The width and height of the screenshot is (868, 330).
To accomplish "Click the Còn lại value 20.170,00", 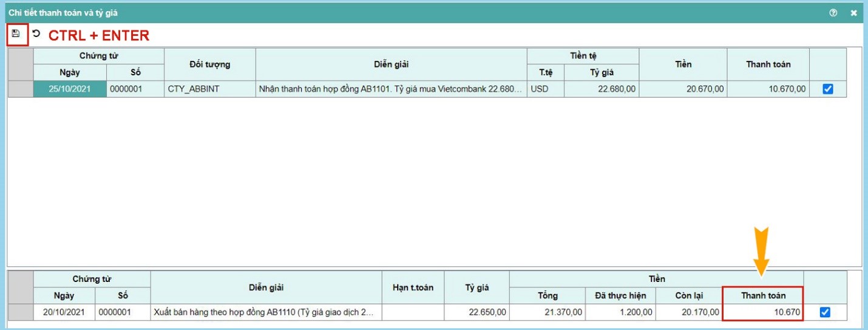I will pyautogui.click(x=689, y=312).
